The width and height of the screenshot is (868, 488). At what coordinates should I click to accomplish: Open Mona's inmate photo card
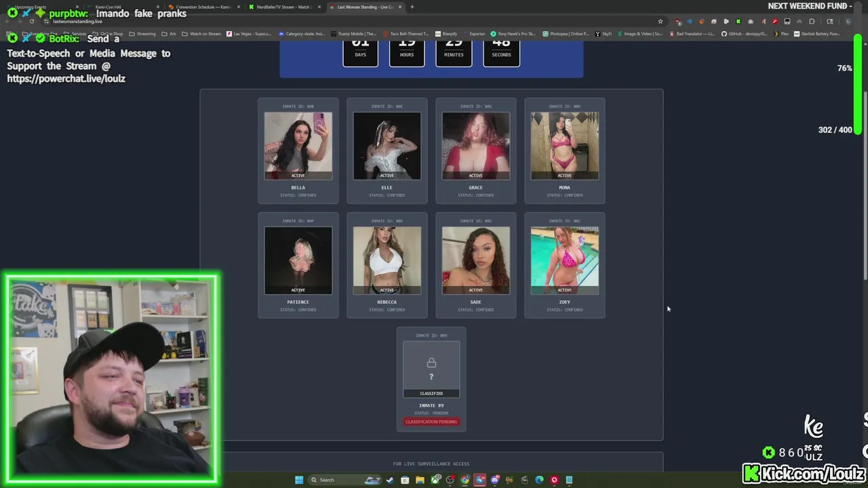point(564,146)
